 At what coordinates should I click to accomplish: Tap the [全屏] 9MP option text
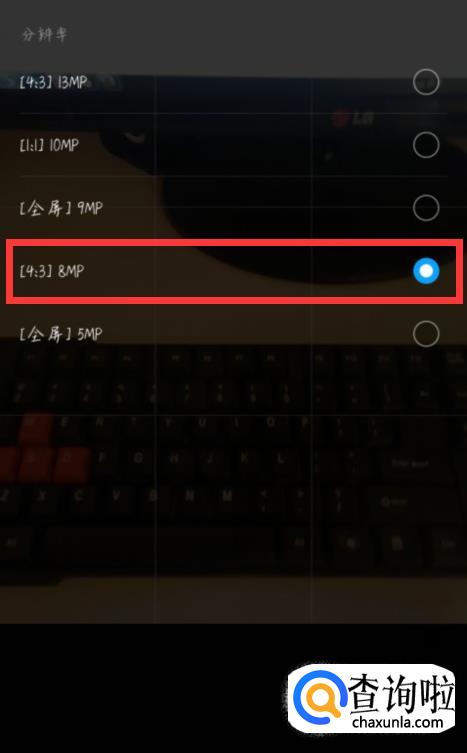[x=61, y=208]
